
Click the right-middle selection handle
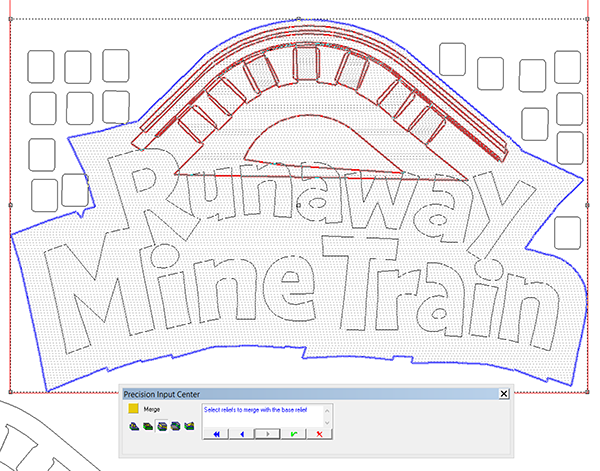coord(587,205)
